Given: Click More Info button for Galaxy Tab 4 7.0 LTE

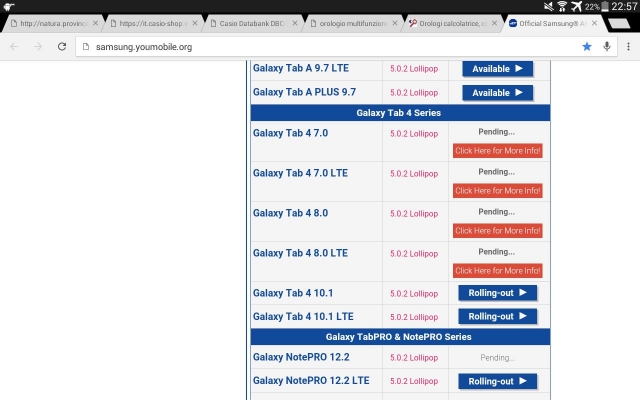Looking at the screenshot, I should point(498,191).
